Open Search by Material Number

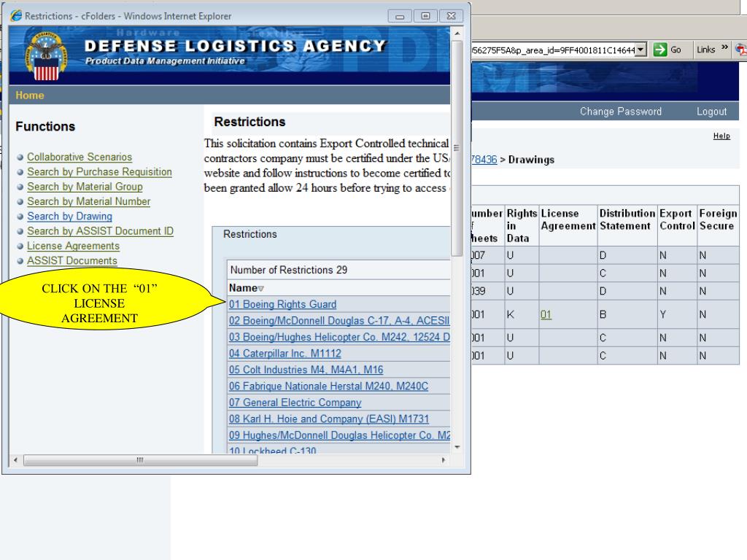click(88, 201)
